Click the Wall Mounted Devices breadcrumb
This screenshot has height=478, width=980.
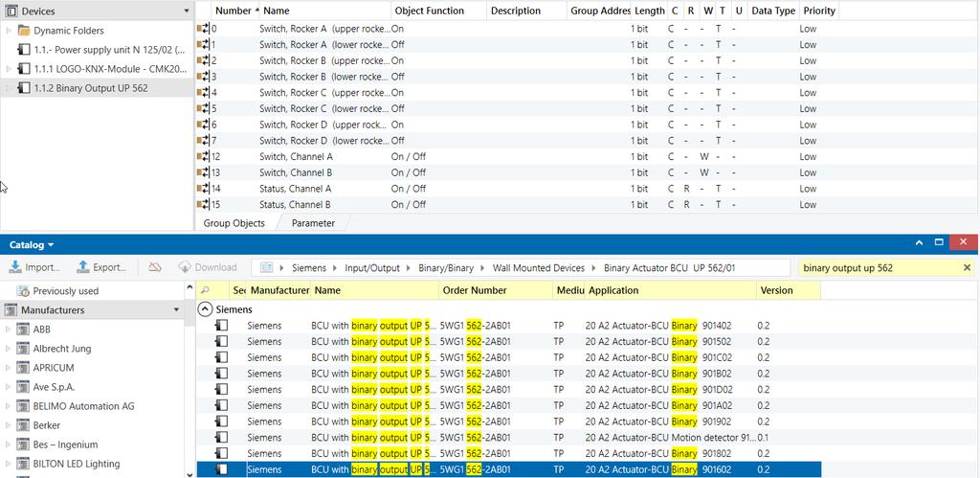coord(539,268)
